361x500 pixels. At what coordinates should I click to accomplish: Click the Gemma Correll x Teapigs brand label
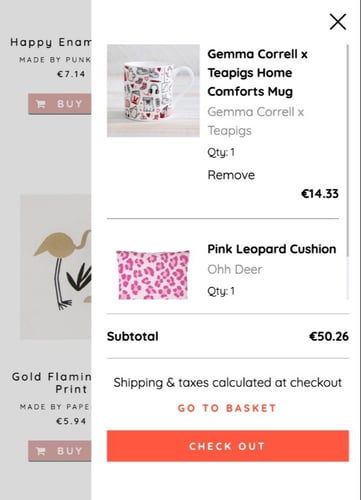[256, 121]
